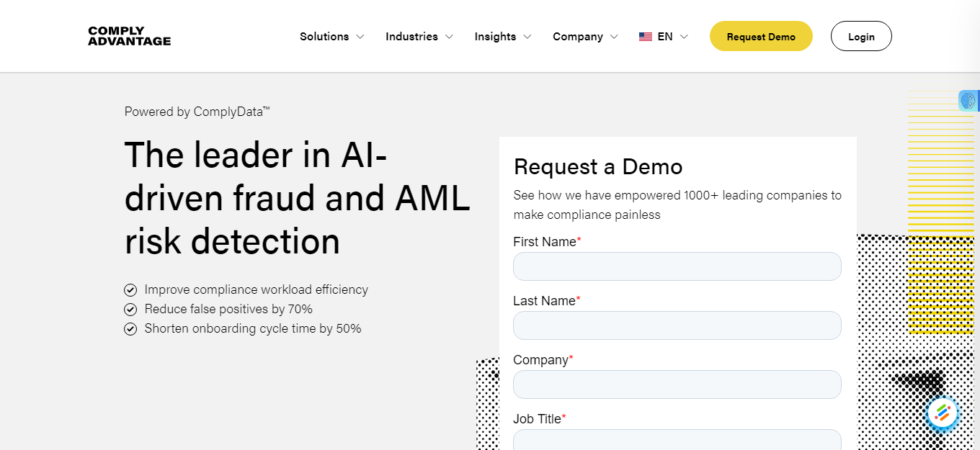The height and width of the screenshot is (450, 980).
Task: Expand the Company dropdown chevron
Action: [x=614, y=36]
